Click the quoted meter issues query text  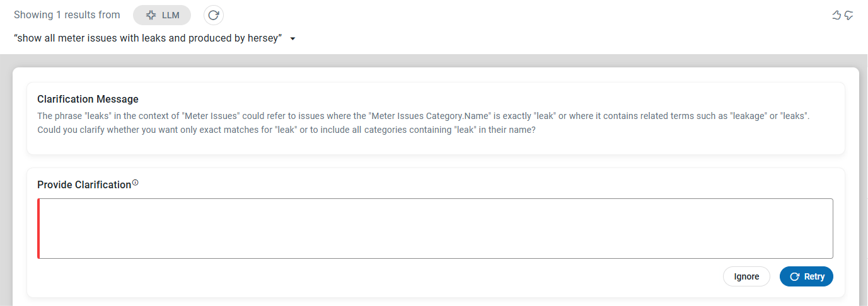148,38
